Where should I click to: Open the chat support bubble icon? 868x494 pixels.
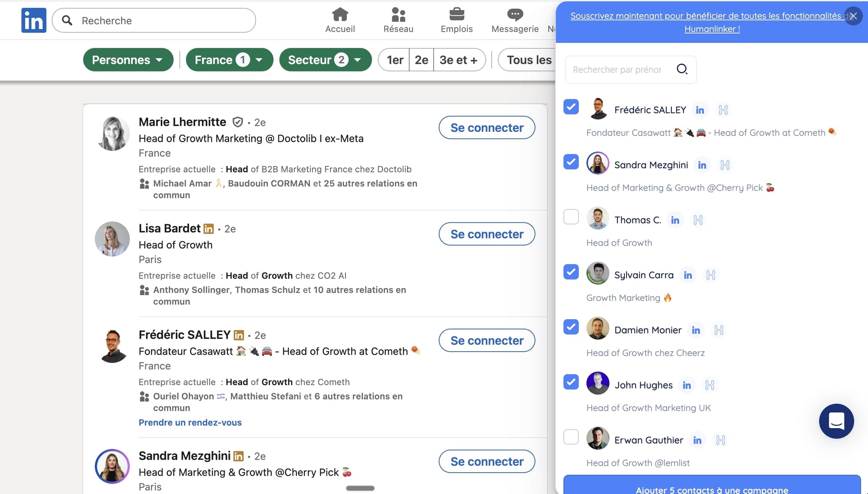click(836, 421)
